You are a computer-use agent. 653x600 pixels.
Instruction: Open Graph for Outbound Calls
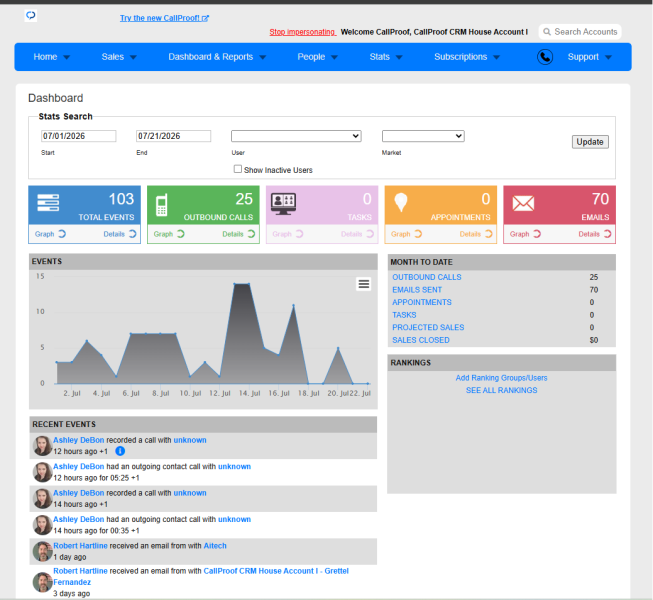(x=169, y=234)
